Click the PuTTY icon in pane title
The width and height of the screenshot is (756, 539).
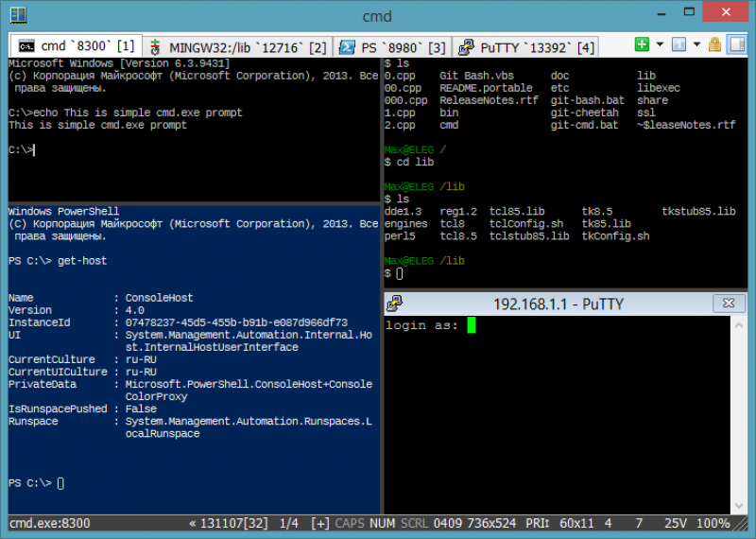394,304
